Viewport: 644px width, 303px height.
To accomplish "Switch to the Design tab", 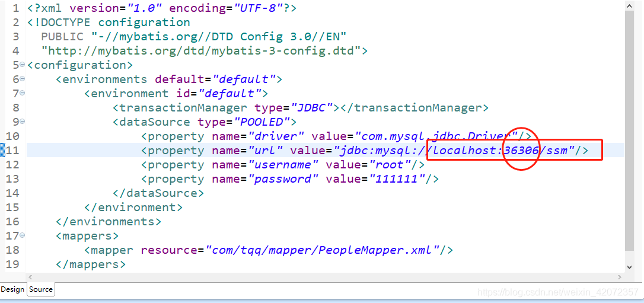I will point(12,289).
